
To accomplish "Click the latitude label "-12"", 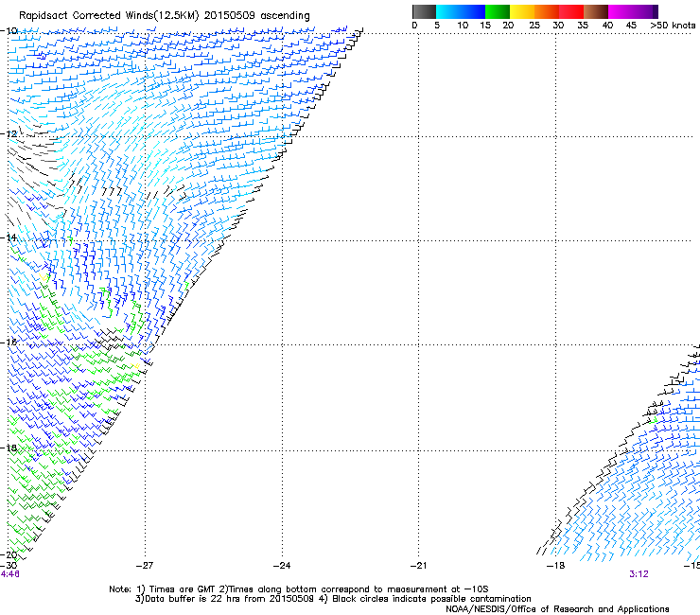I will 9,134.
